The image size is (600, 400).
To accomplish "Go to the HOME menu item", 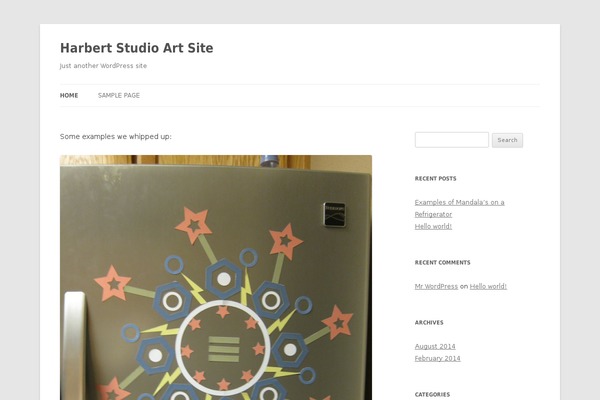I will [69, 95].
